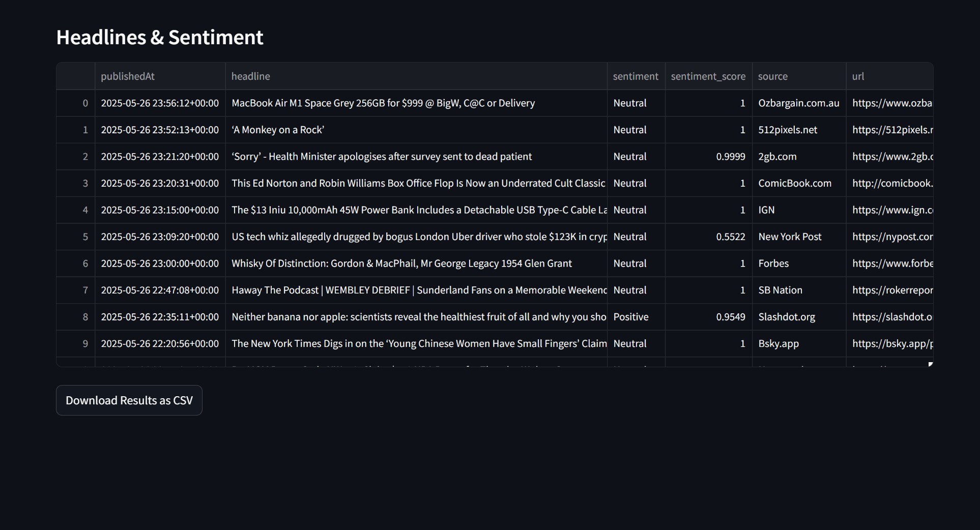Screen dimensions: 980x530
Task: Click the New York Post source cell
Action: tap(799, 237)
